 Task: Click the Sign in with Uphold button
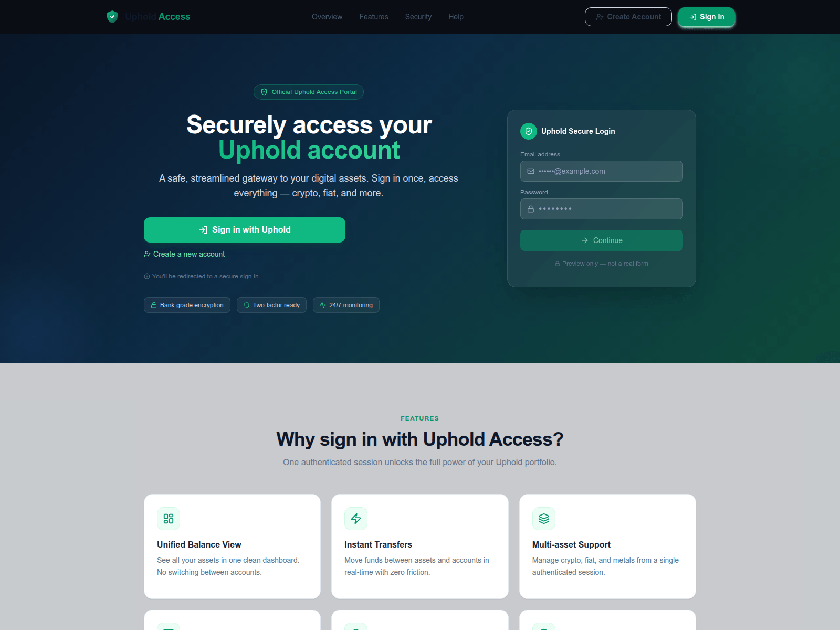[245, 230]
